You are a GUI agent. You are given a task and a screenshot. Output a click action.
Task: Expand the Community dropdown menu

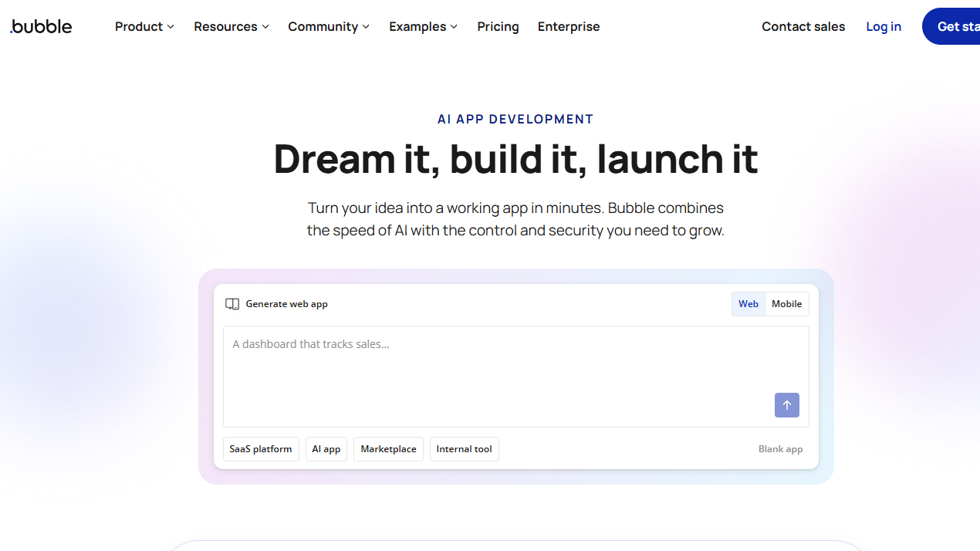[x=329, y=26]
